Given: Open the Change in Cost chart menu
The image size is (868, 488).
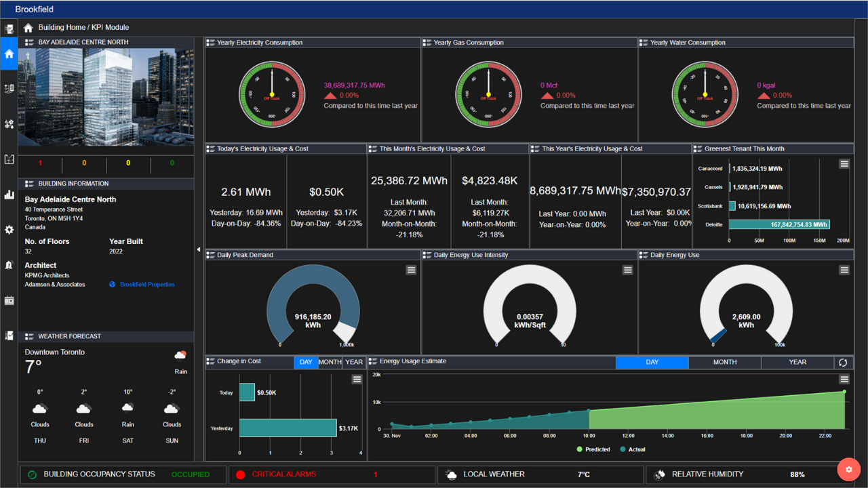Looking at the screenshot, I should pyautogui.click(x=357, y=380).
